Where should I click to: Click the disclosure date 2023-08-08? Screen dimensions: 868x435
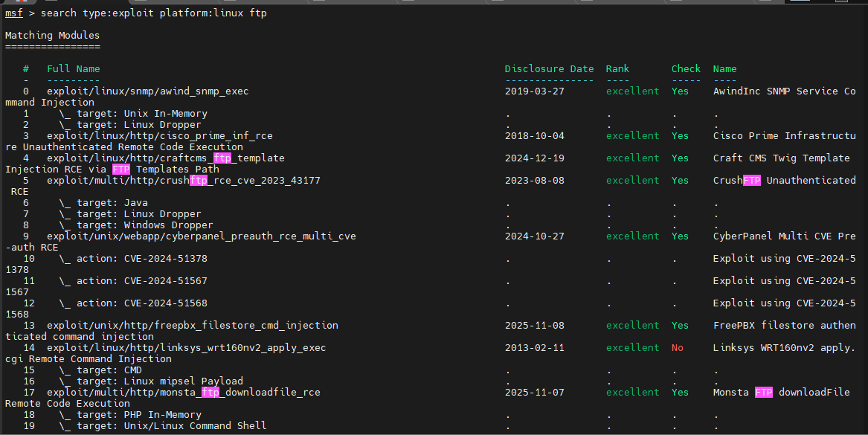coord(534,181)
